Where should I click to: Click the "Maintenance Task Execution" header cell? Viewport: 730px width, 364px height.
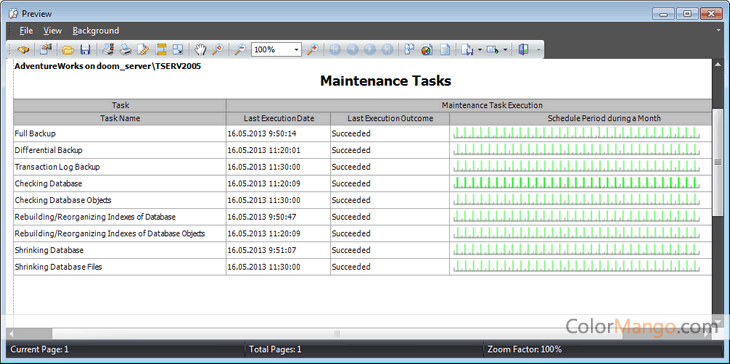coord(469,106)
